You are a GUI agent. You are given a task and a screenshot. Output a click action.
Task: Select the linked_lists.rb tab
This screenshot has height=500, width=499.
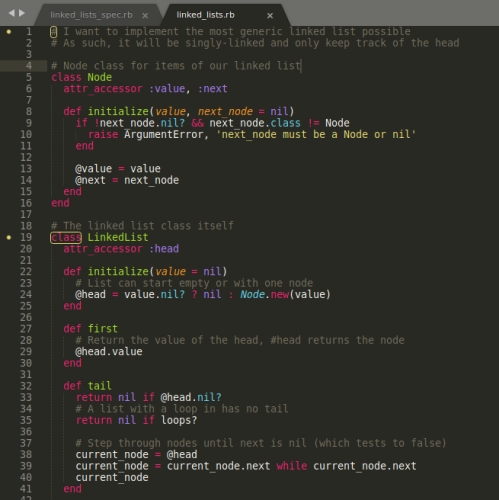click(x=205, y=15)
